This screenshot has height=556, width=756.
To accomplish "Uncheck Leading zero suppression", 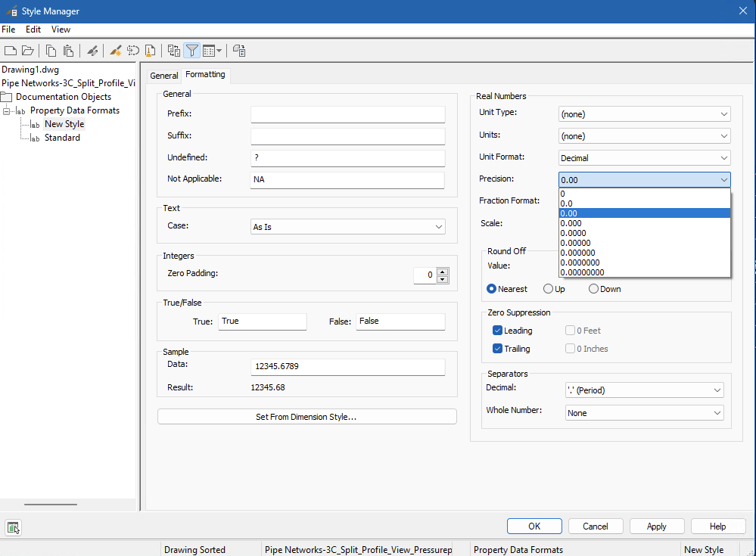I will pos(497,331).
